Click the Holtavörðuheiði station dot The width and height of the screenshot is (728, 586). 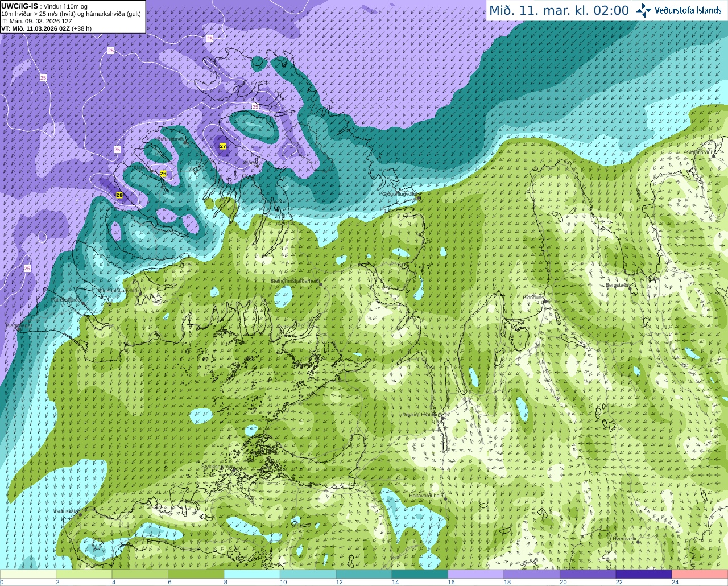point(445,499)
